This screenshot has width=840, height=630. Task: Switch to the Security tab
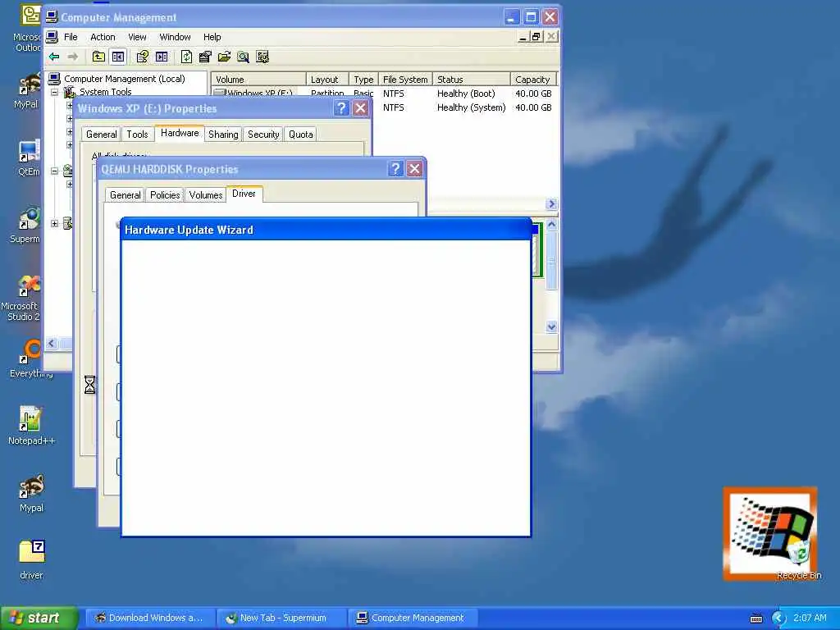(263, 135)
